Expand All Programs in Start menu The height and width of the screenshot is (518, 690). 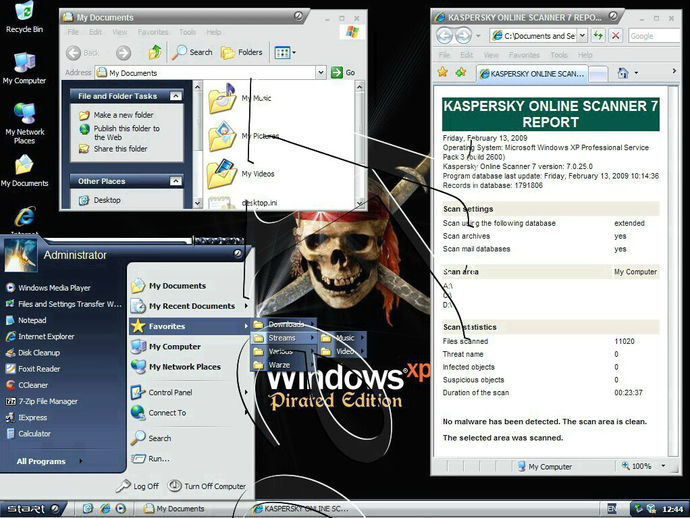point(48,461)
